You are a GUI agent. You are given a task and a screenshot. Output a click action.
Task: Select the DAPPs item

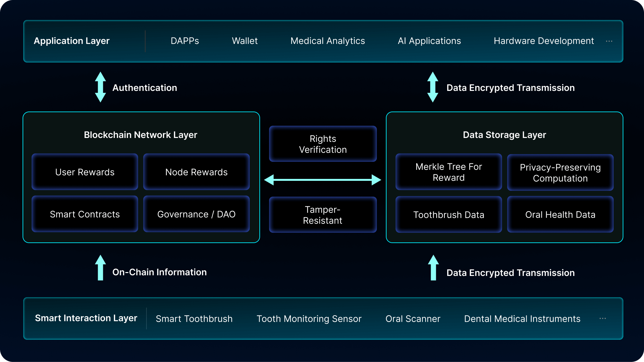[x=185, y=41]
